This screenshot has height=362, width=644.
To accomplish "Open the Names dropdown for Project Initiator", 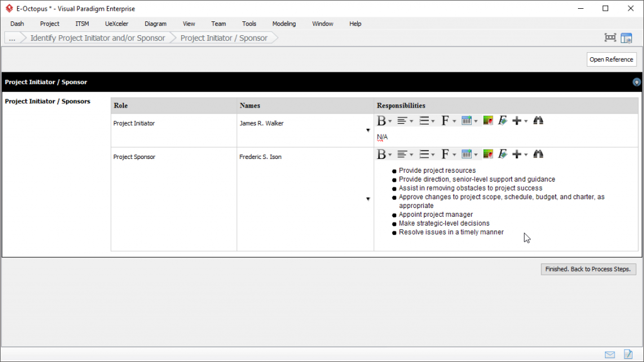I will click(x=367, y=129).
